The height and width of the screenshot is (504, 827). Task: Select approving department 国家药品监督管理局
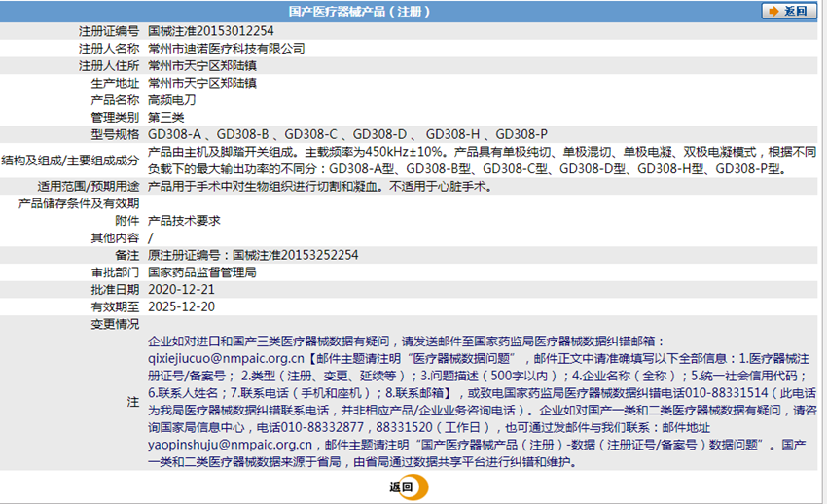pyautogui.click(x=202, y=272)
